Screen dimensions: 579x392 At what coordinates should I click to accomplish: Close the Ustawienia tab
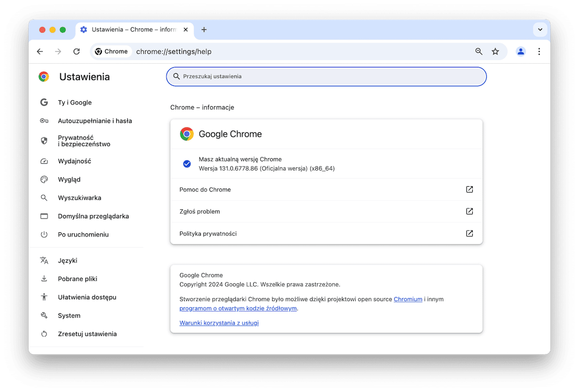pos(186,30)
